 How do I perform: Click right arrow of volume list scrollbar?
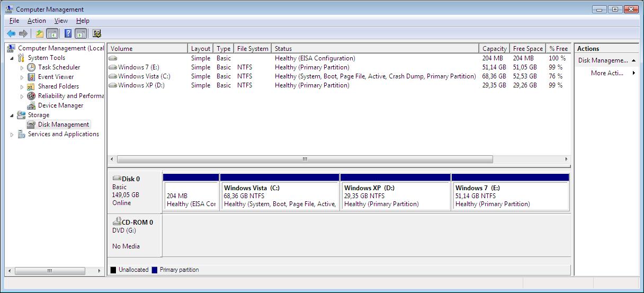pyautogui.click(x=566, y=159)
